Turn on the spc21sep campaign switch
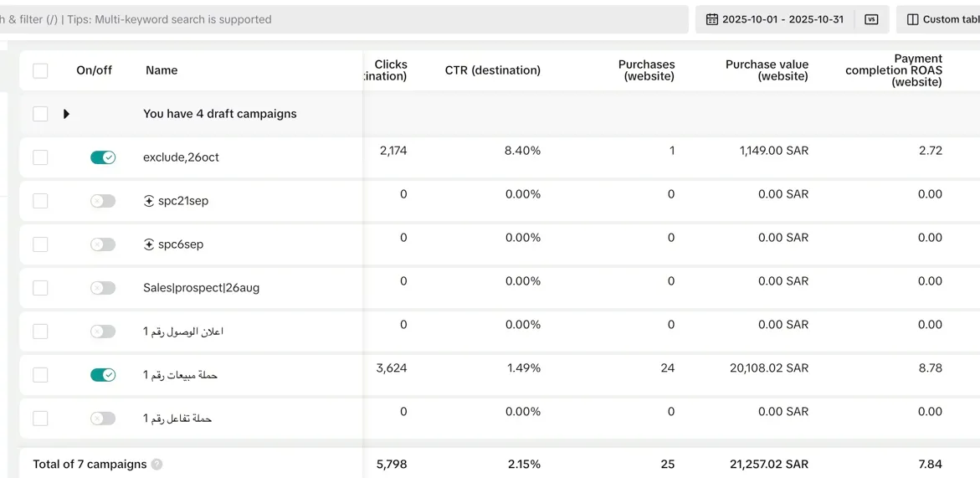 pyautogui.click(x=103, y=201)
